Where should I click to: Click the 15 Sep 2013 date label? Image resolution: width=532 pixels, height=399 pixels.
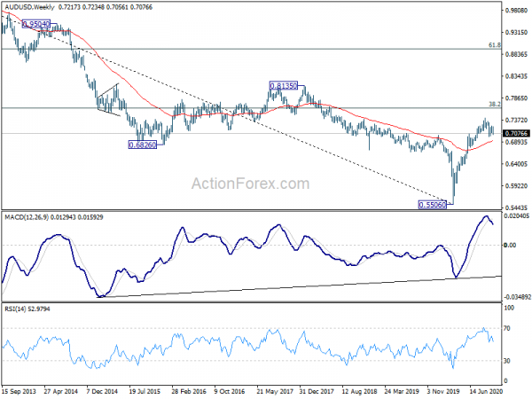19,392
